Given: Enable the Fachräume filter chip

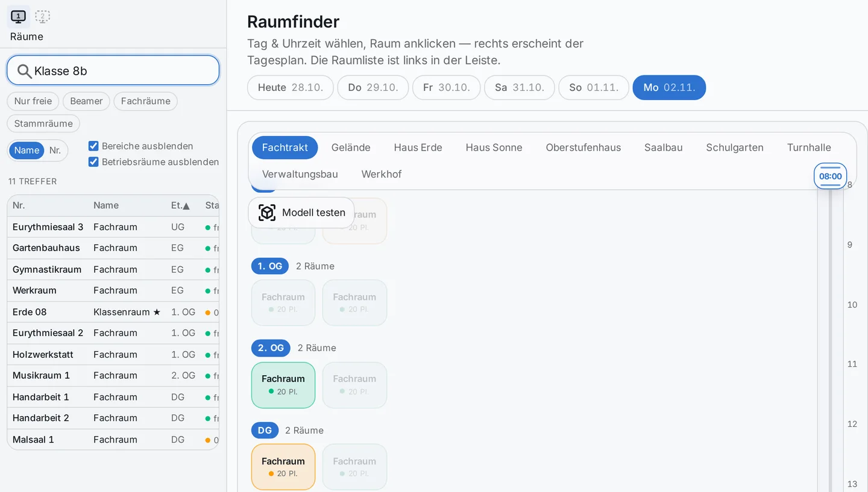Looking at the screenshot, I should 146,101.
